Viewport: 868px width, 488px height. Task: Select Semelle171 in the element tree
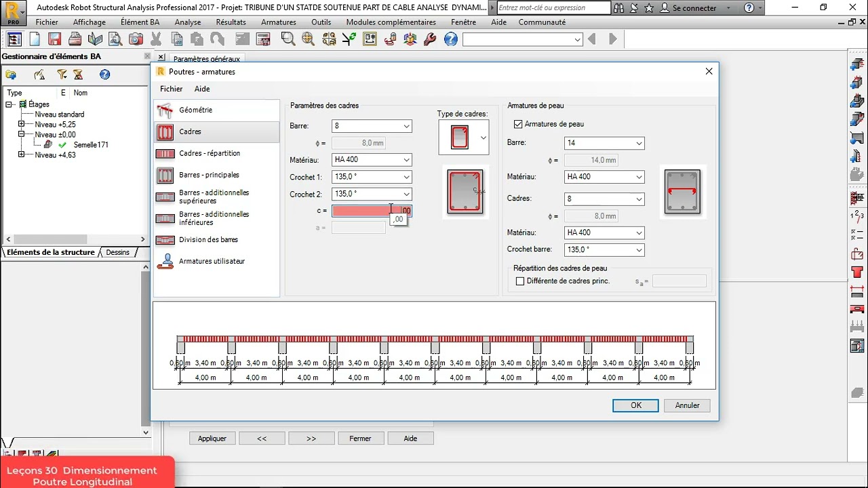[91, 145]
